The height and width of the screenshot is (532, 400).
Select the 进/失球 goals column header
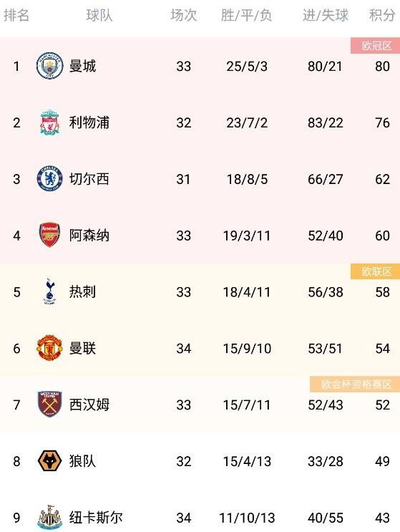(x=326, y=15)
